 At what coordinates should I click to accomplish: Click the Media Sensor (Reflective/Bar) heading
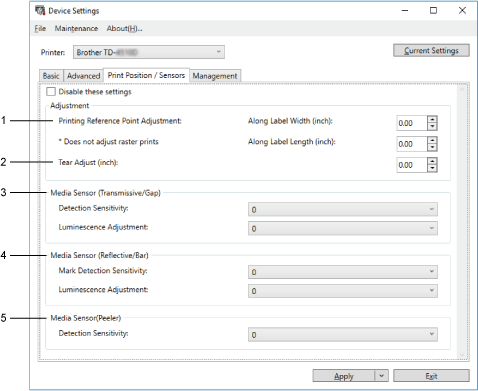[x=99, y=256]
